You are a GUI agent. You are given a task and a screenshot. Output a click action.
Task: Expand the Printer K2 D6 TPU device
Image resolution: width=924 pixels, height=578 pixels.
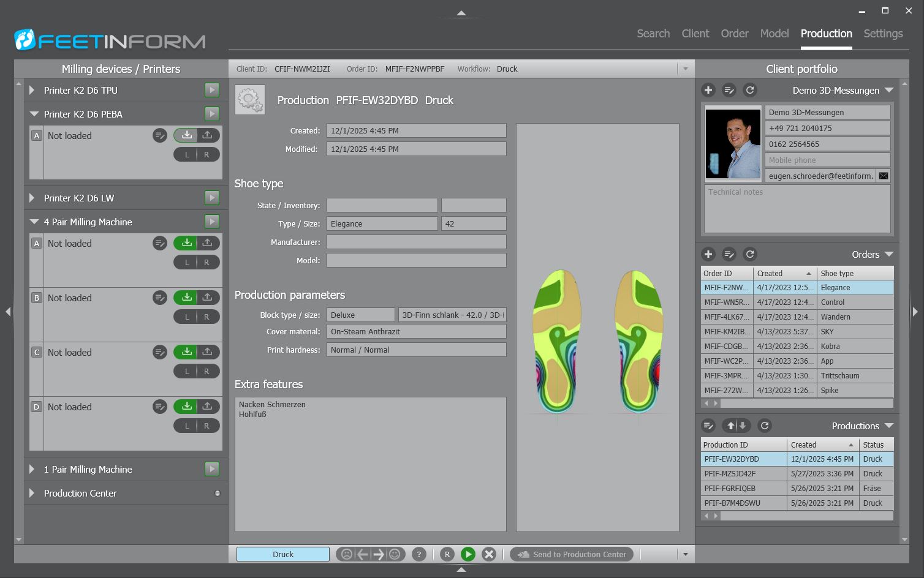tap(32, 91)
